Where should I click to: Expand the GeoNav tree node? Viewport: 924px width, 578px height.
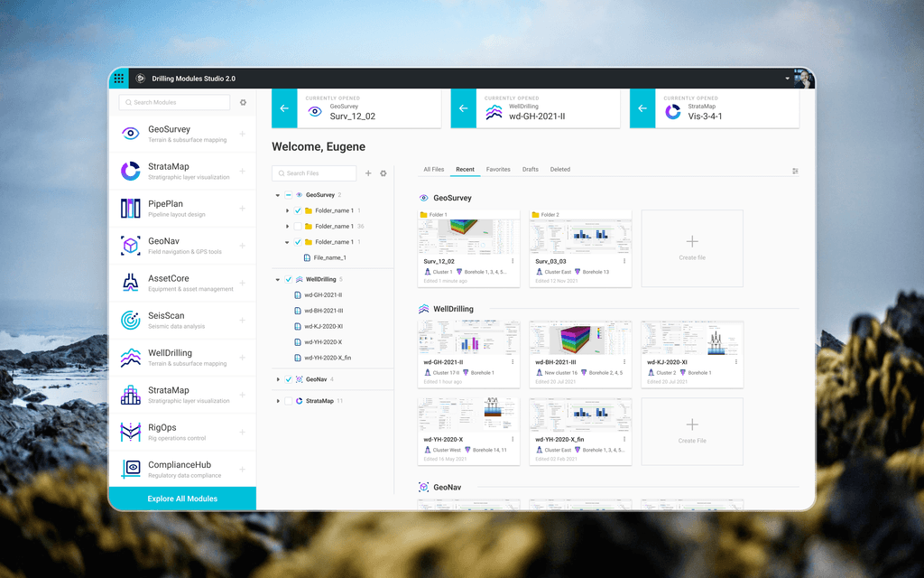click(278, 379)
